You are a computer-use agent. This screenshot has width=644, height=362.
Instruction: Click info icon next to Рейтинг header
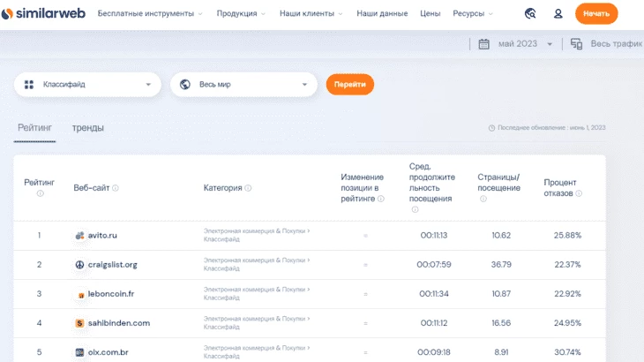[x=40, y=193]
